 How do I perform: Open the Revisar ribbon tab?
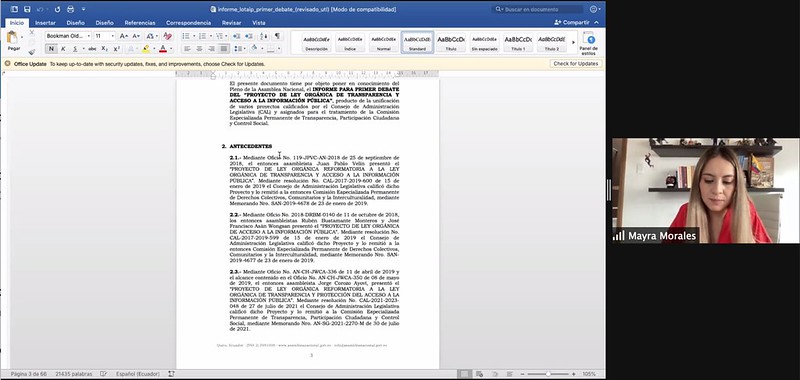[232, 23]
